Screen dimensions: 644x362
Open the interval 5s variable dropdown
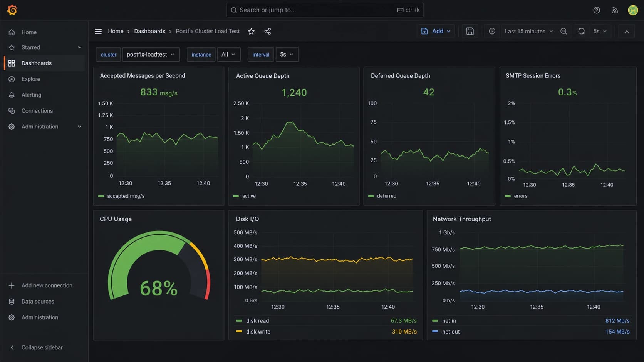click(287, 55)
